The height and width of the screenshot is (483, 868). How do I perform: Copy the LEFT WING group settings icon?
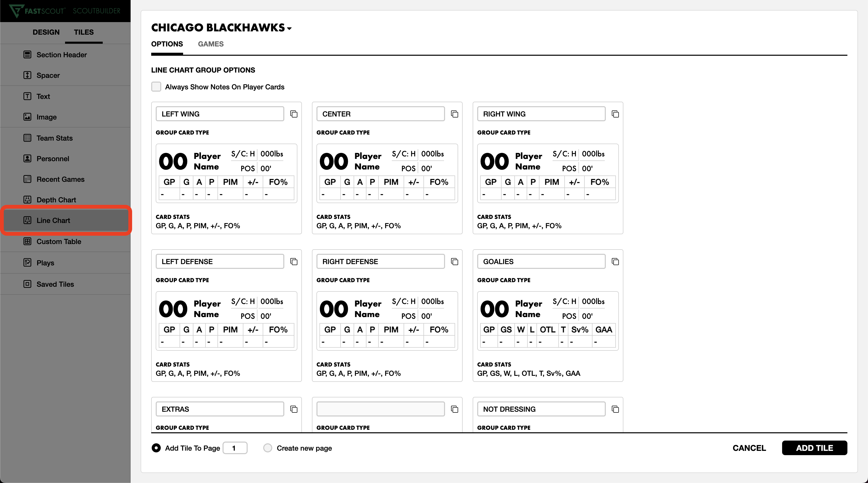[294, 114]
